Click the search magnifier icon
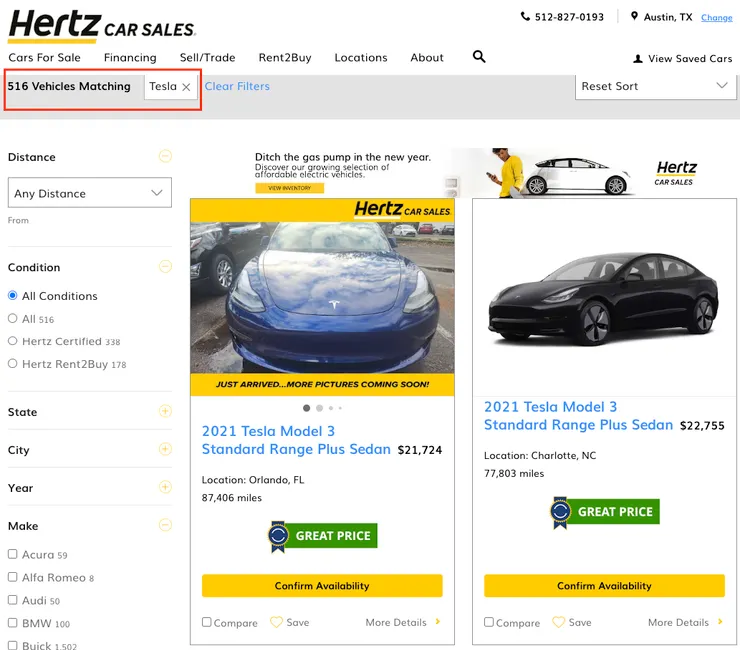 tap(479, 57)
